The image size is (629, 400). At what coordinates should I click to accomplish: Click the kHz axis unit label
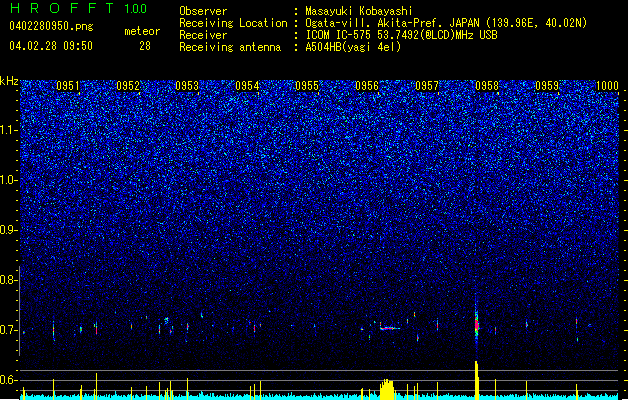coord(9,81)
